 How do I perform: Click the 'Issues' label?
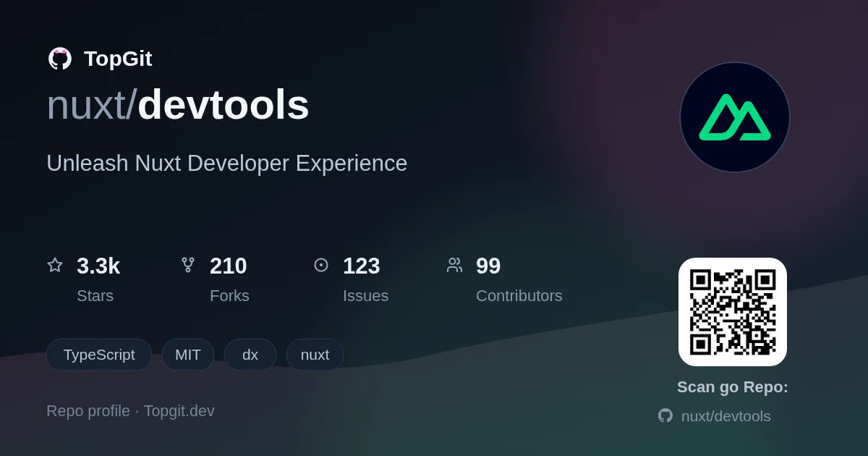tap(366, 296)
